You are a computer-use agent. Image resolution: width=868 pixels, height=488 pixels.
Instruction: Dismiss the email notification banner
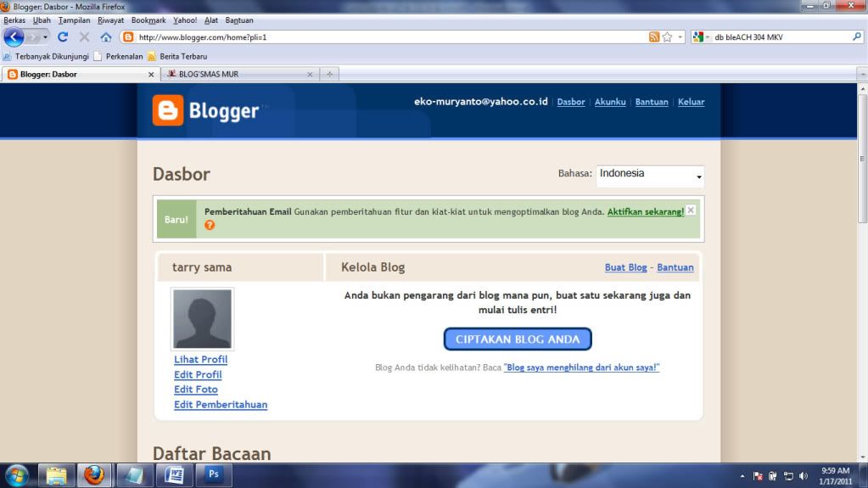(x=691, y=210)
